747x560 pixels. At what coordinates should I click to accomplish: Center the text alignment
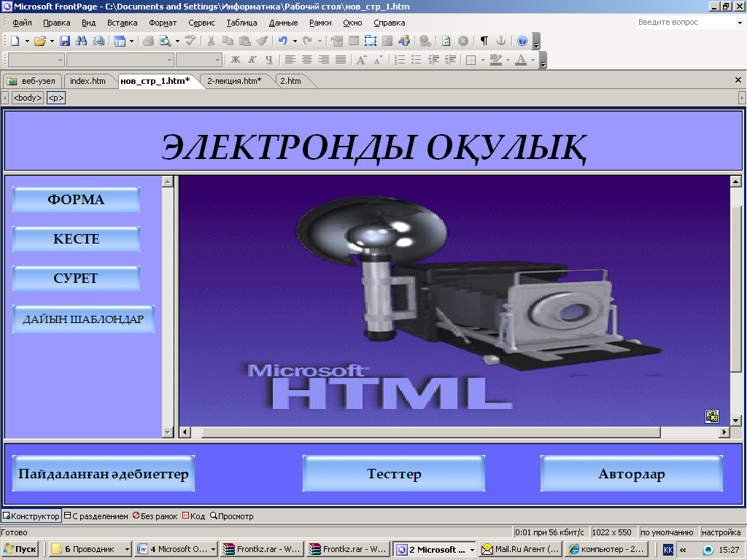(307, 60)
